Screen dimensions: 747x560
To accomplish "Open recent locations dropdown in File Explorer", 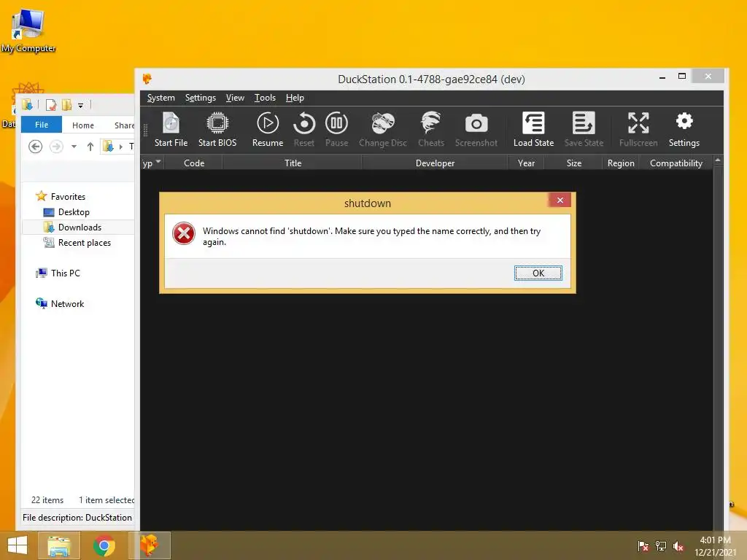I will tap(74, 146).
